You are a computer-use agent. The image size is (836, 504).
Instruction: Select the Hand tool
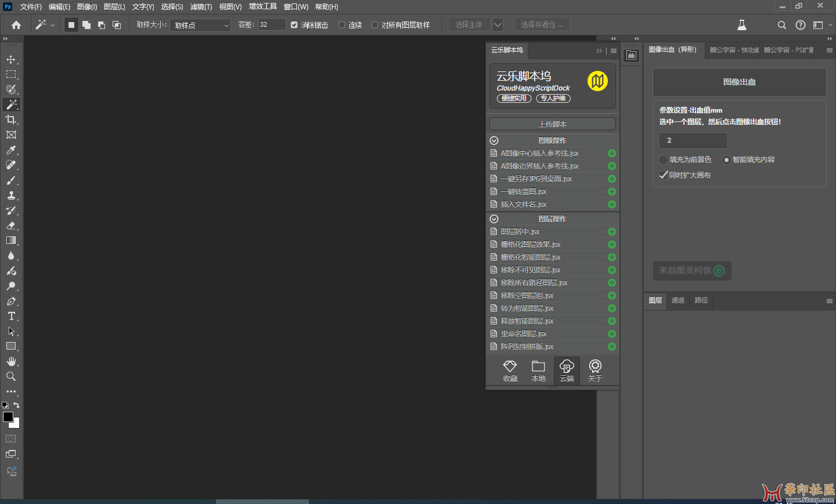pyautogui.click(x=11, y=361)
